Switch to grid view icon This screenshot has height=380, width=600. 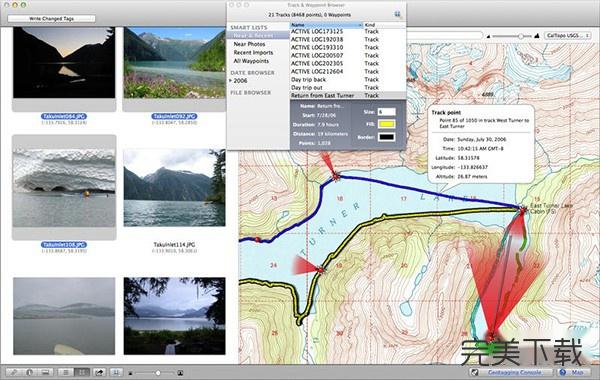pyautogui.click(x=82, y=372)
